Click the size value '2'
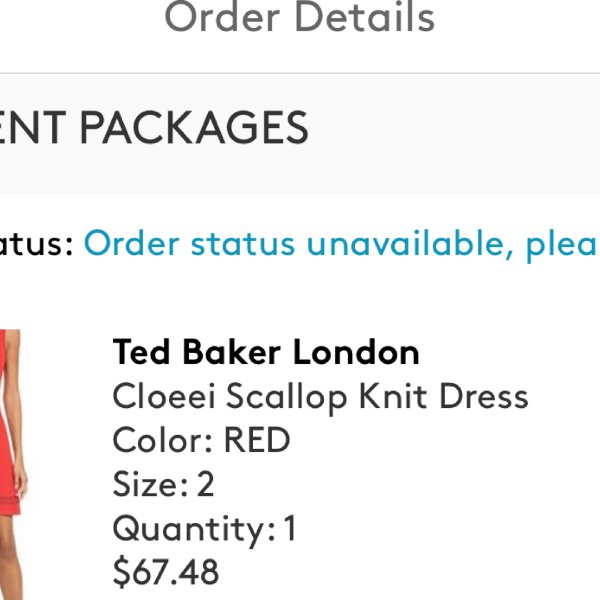 coord(205,484)
